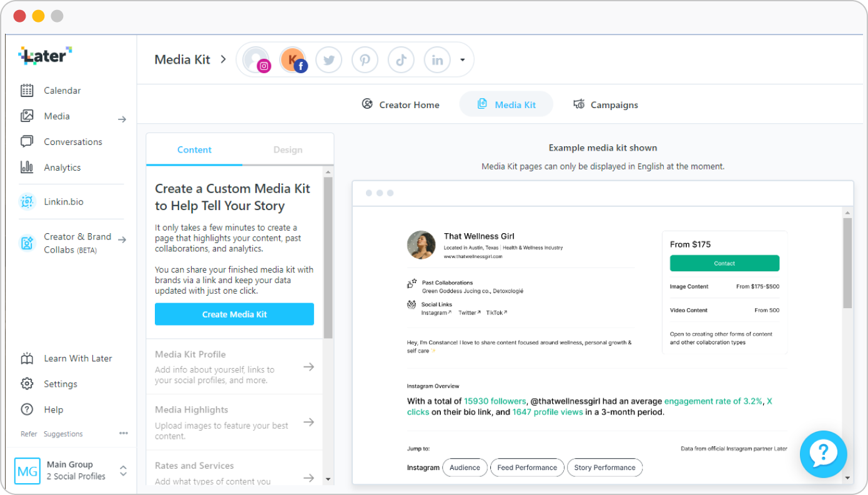Screen dimensions: 868x495
Task: Open the TikTok social link in preview
Action: [x=497, y=312]
